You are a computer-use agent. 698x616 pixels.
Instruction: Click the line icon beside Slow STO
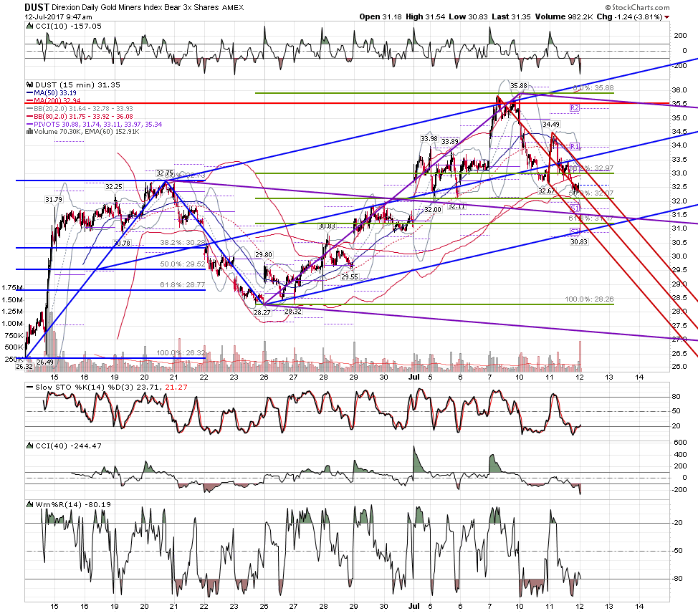pos(30,388)
